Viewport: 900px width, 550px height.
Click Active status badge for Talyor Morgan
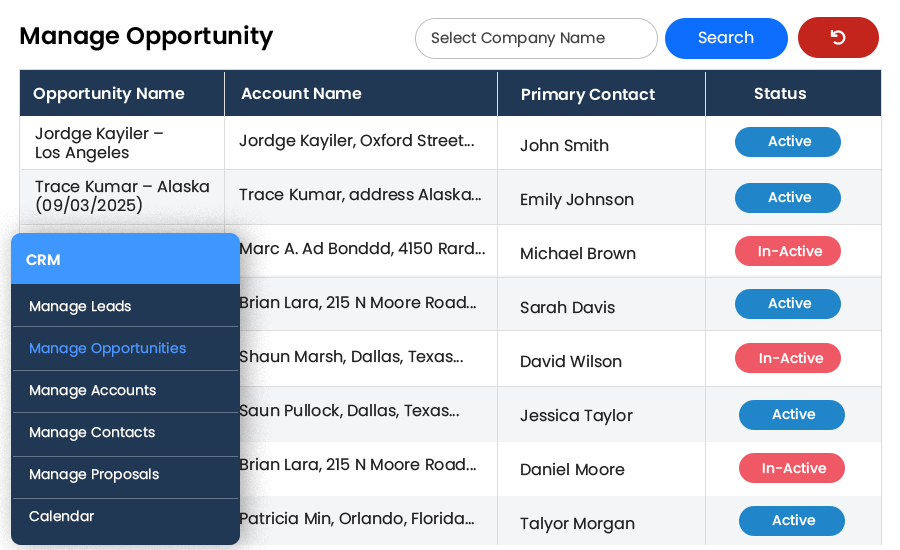(792, 521)
